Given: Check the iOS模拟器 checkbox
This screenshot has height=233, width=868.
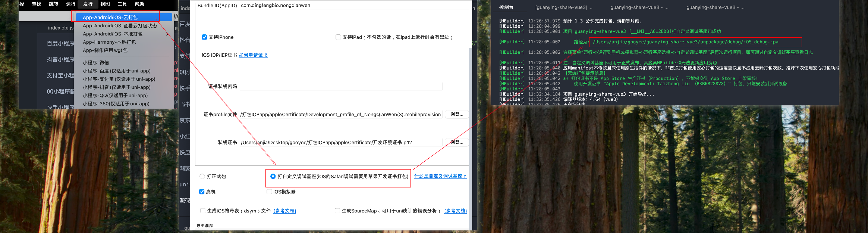Looking at the screenshot, I should pyautogui.click(x=269, y=192).
